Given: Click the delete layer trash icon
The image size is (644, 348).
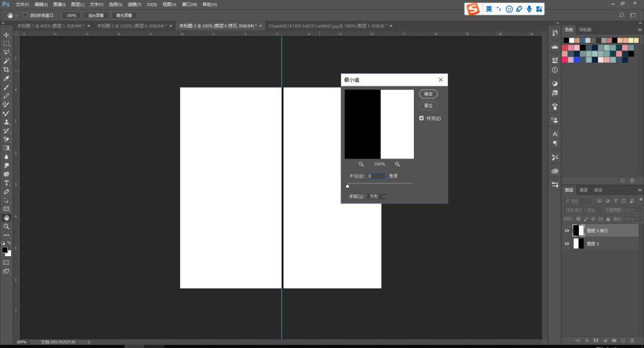Looking at the screenshot, I should pyautogui.click(x=632, y=341).
